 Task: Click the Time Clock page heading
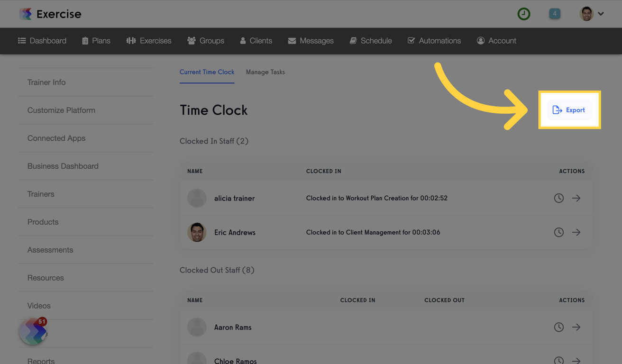(214, 110)
